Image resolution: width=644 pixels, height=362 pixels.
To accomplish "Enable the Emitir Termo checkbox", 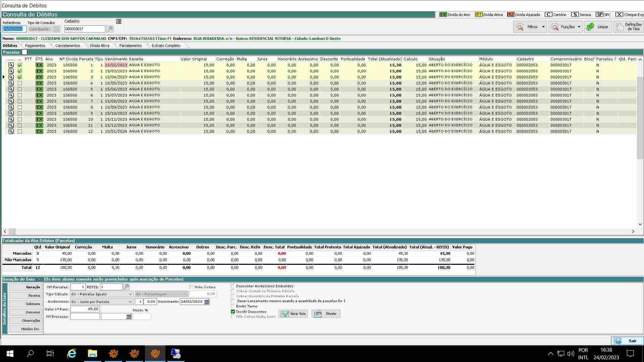I will click(x=233, y=306).
